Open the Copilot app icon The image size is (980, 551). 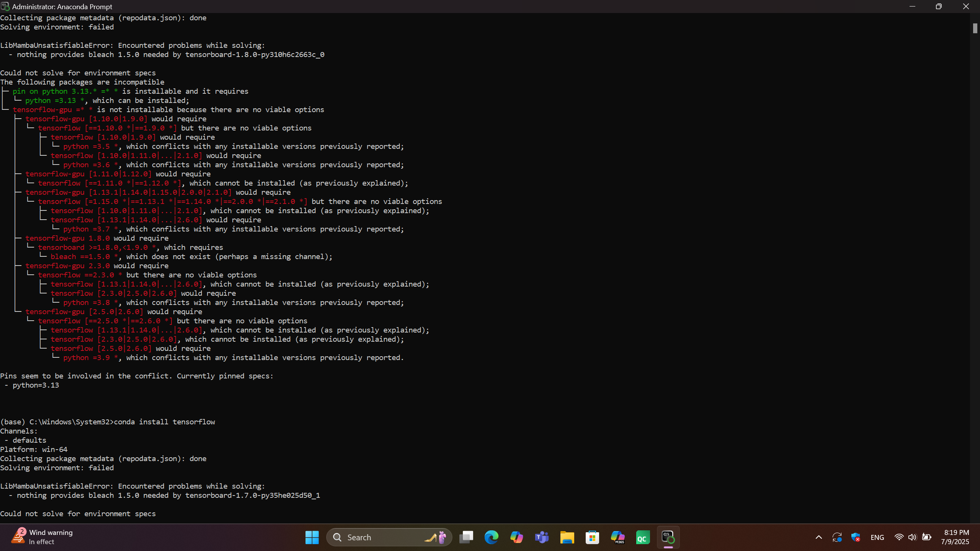[516, 537]
